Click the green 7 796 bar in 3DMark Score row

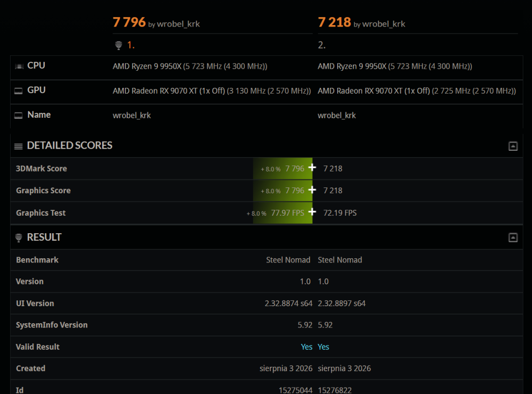(282, 168)
